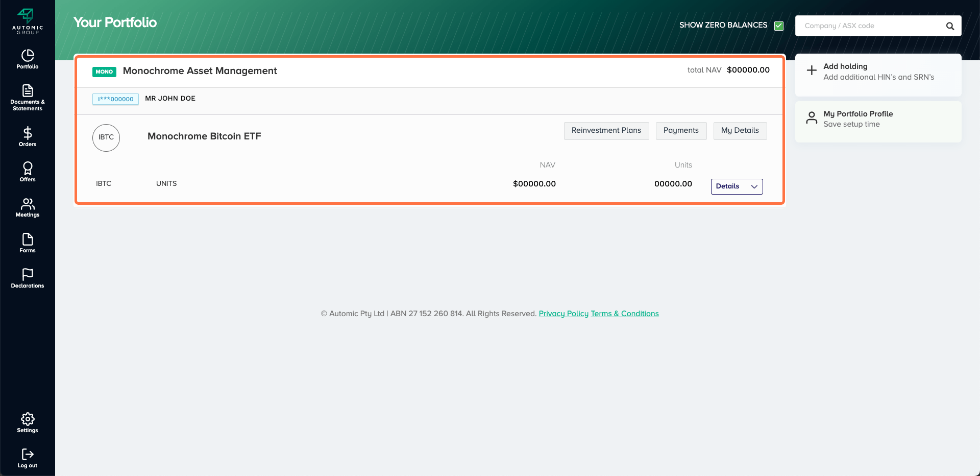The image size is (980, 476).
Task: Click the search magnifier icon
Action: click(950, 26)
